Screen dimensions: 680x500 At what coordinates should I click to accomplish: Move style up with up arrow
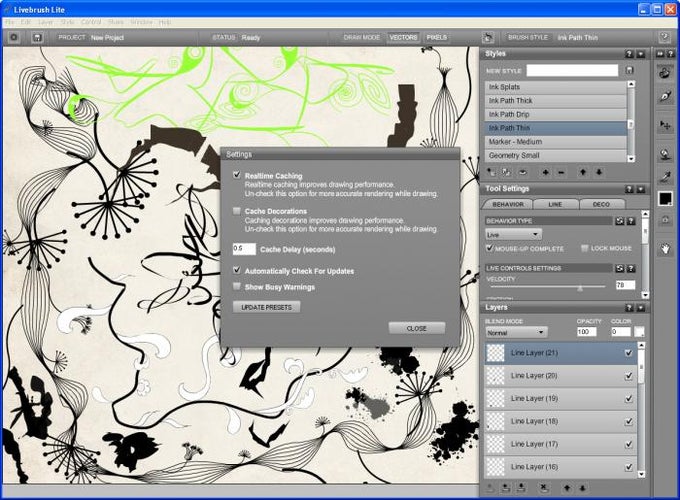(583, 173)
